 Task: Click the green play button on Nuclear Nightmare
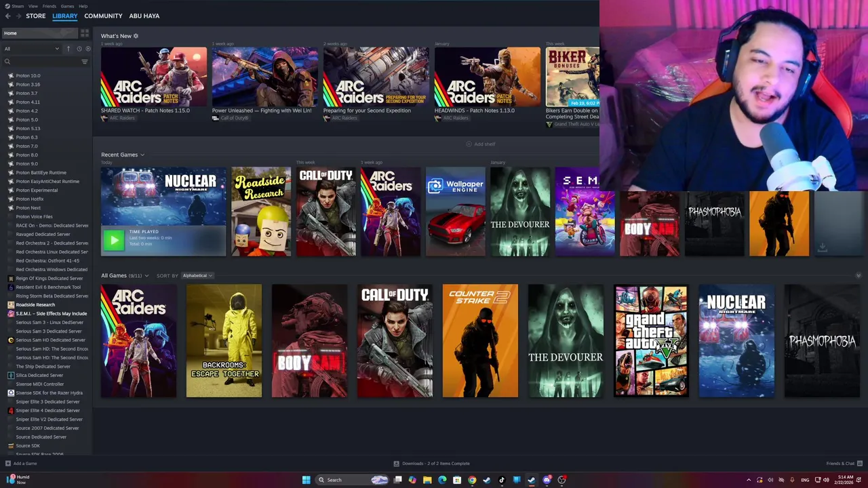click(x=113, y=239)
